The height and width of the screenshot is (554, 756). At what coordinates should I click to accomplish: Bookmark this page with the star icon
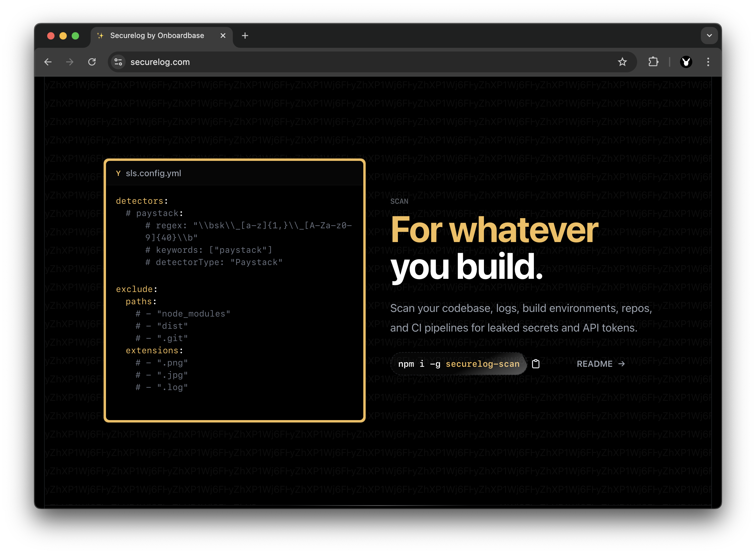tap(622, 62)
